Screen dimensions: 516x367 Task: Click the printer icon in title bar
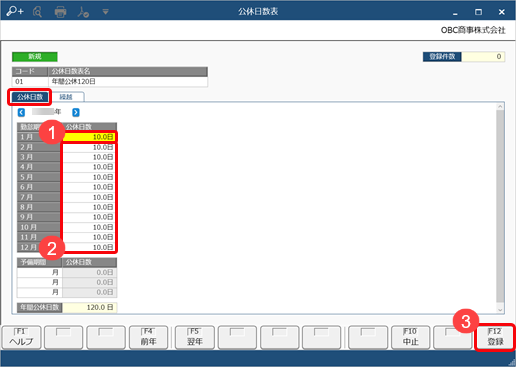[60, 12]
